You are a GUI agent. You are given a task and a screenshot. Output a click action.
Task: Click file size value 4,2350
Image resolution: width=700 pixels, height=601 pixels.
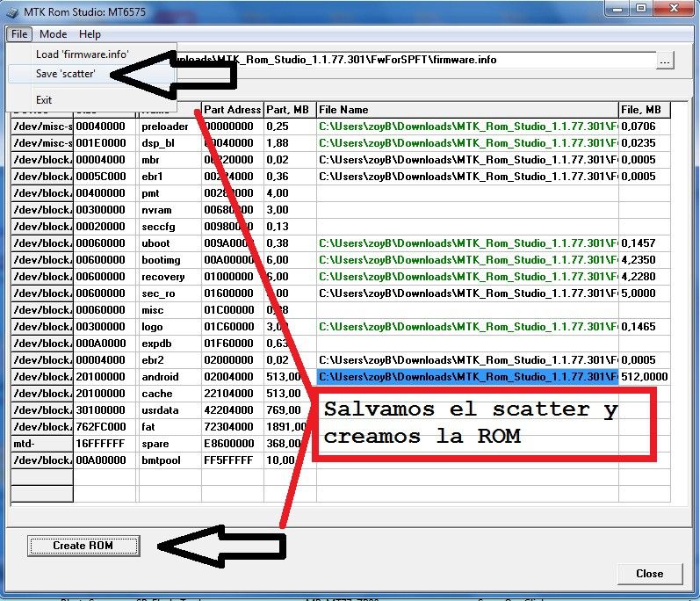(x=644, y=260)
